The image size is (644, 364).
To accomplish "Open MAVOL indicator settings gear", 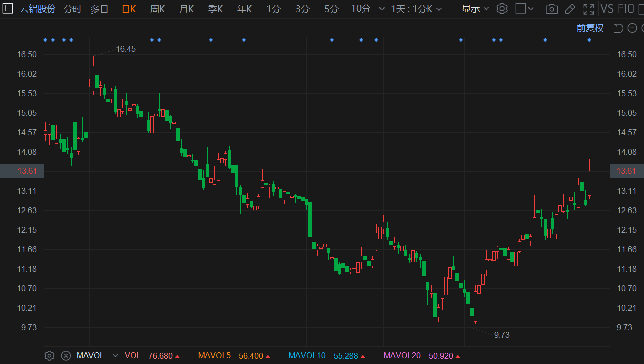I will pos(49,356).
